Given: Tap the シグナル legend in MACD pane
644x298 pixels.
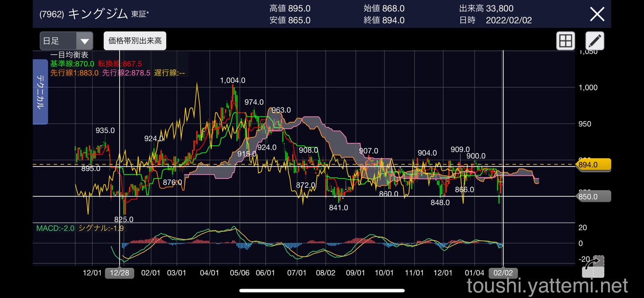Looking at the screenshot, I should (x=101, y=228).
